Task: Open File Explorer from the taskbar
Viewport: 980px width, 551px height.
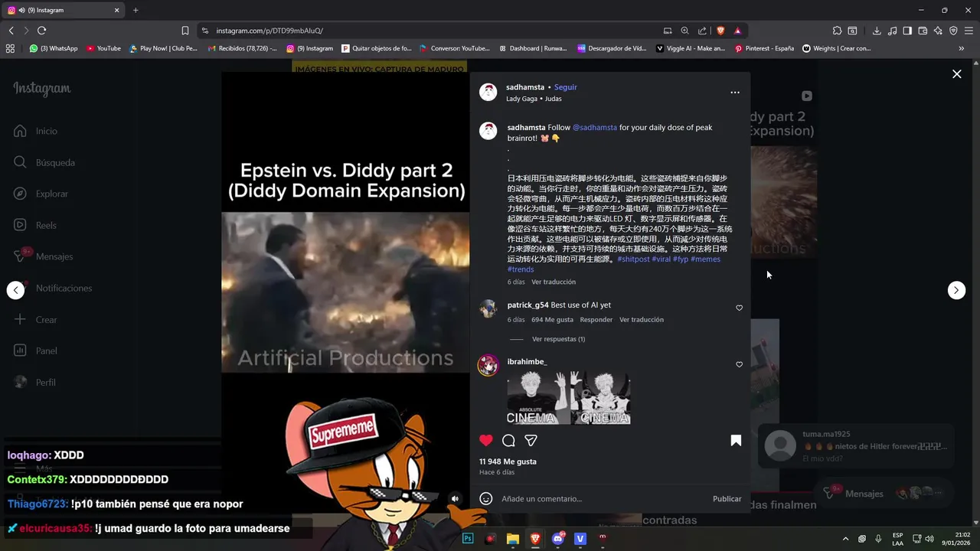Action: pyautogui.click(x=513, y=539)
